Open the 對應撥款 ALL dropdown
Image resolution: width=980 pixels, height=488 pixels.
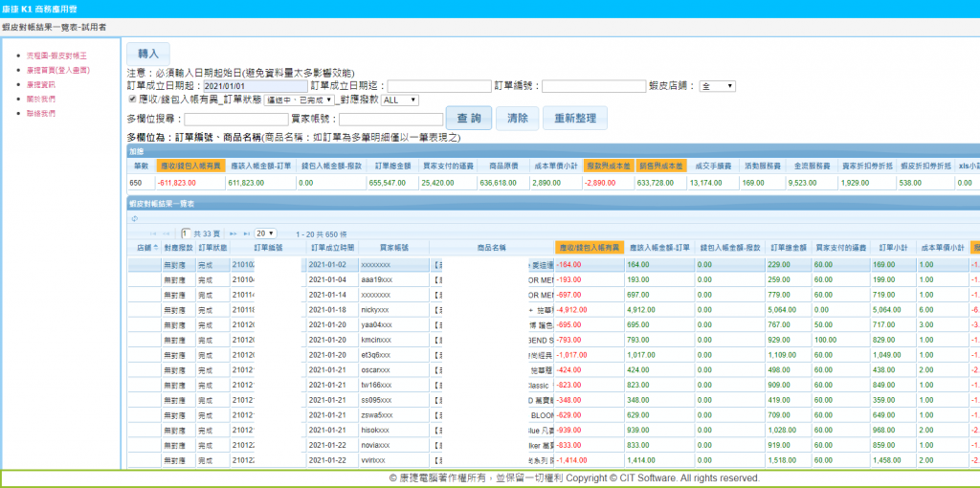[399, 100]
